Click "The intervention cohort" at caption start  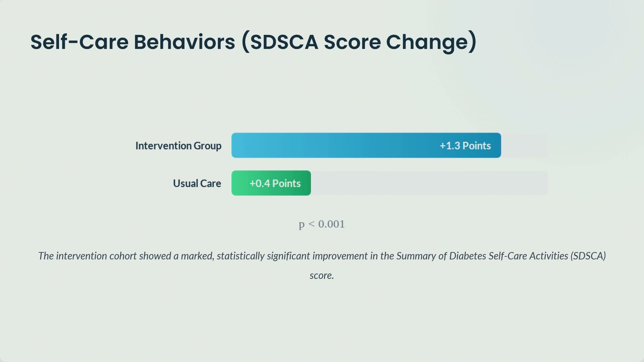click(x=88, y=256)
